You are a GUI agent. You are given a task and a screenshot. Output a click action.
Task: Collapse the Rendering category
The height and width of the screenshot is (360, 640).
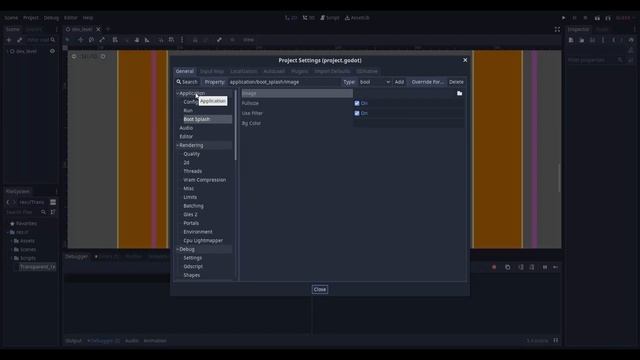coord(178,145)
